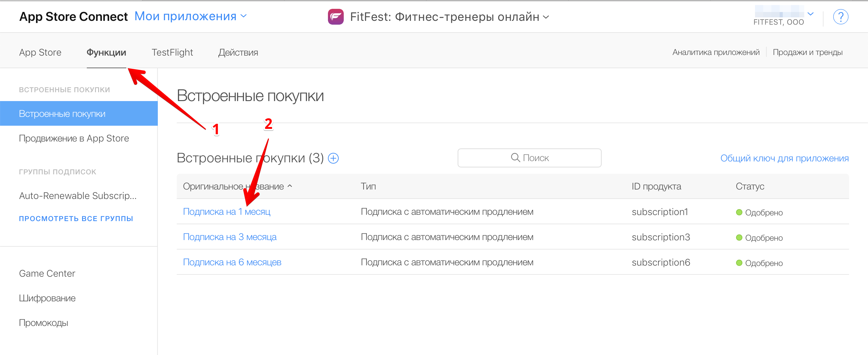Open the FitFest app icon
The image size is (868, 355).
click(x=336, y=16)
